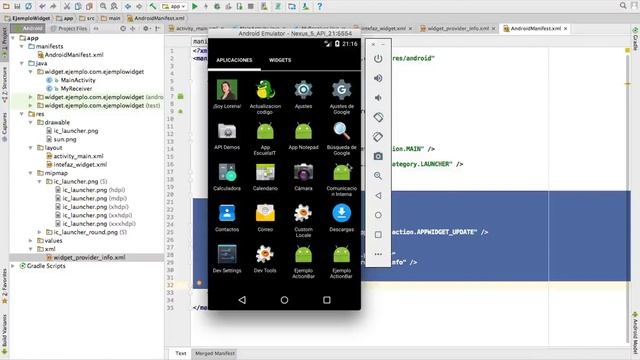The image size is (640, 360).
Task: Open the Ajustes app in emulator
Action: click(303, 94)
